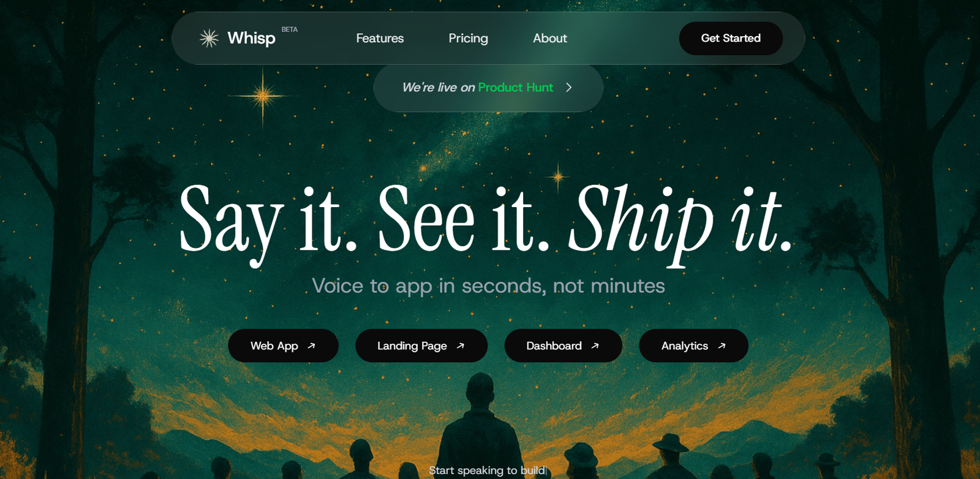The height and width of the screenshot is (479, 980).
Task: Click the chevron in Product Hunt banner
Action: [569, 88]
